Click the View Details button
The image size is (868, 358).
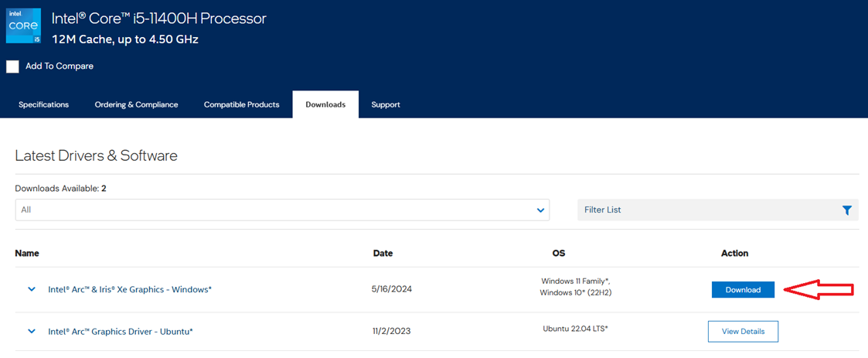(743, 331)
